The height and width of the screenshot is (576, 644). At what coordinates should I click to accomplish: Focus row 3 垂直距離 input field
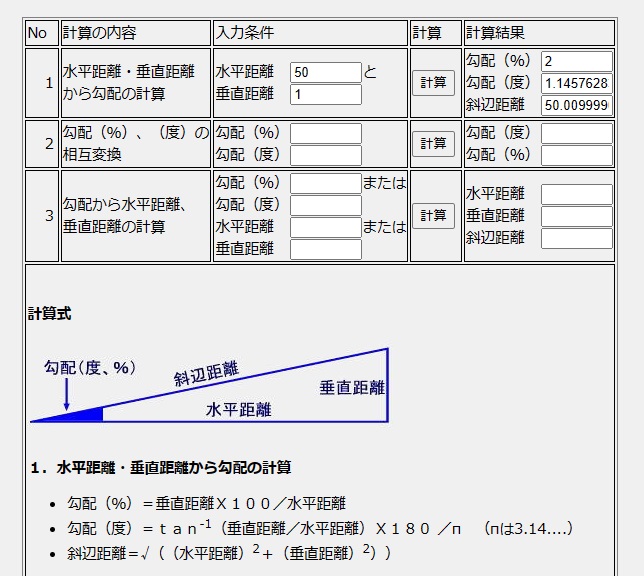click(326, 250)
